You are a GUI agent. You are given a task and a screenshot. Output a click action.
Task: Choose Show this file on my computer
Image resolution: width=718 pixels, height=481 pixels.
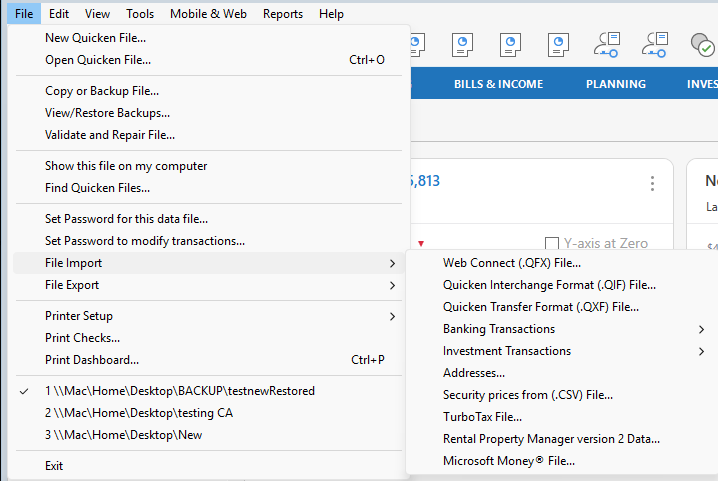tap(208, 166)
